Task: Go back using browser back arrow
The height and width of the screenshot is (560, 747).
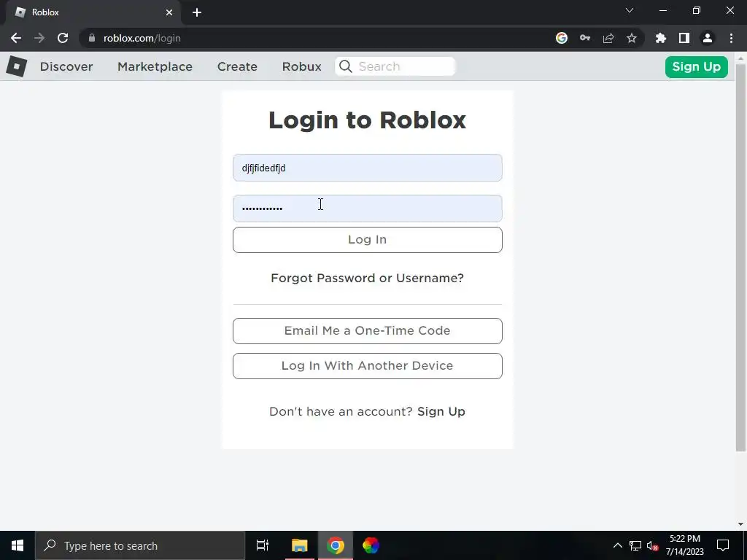Action: (x=16, y=38)
